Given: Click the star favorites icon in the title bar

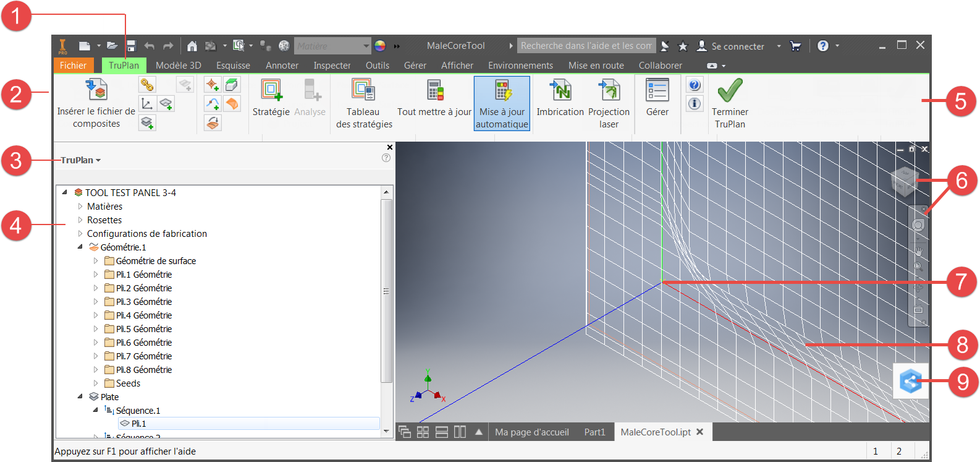Looking at the screenshot, I should point(683,46).
